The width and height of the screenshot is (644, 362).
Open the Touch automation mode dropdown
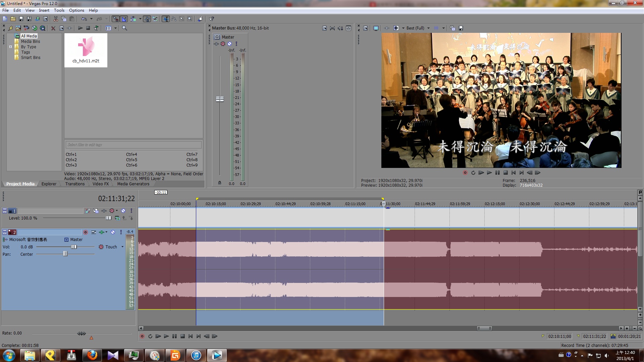point(122,247)
